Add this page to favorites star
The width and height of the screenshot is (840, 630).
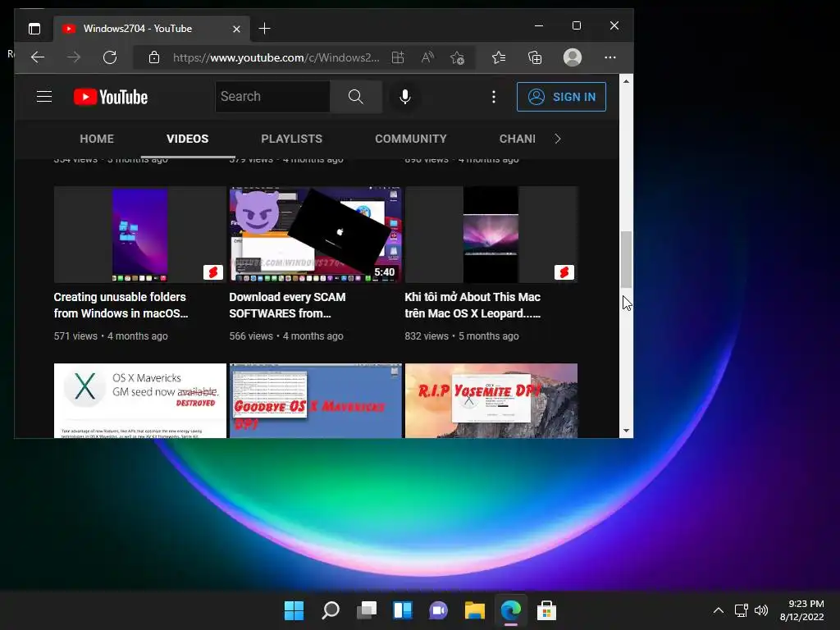[458, 57]
